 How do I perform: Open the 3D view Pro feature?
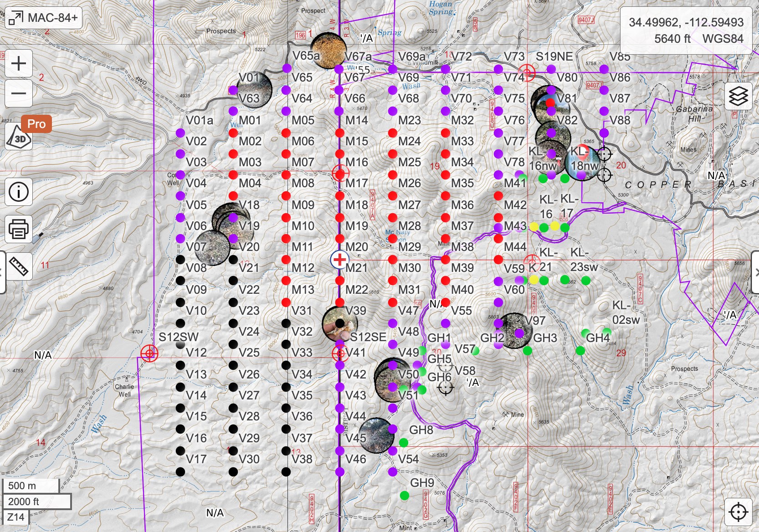(x=19, y=137)
